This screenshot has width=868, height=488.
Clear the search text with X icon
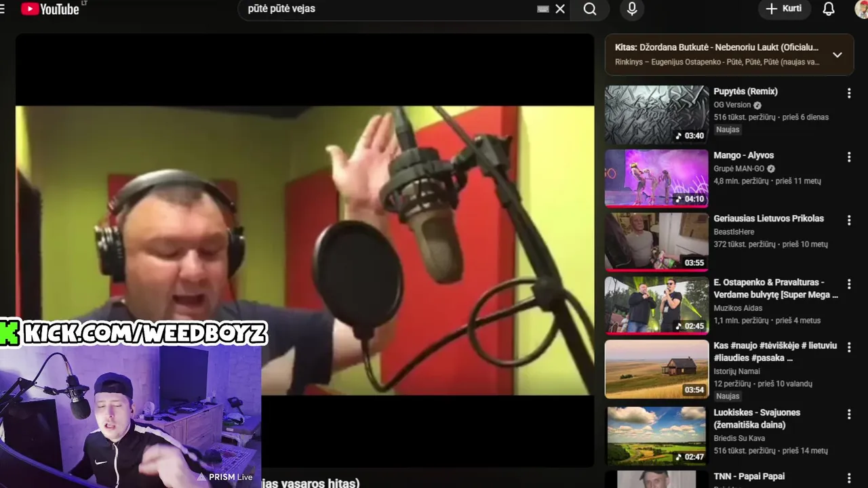click(x=560, y=9)
